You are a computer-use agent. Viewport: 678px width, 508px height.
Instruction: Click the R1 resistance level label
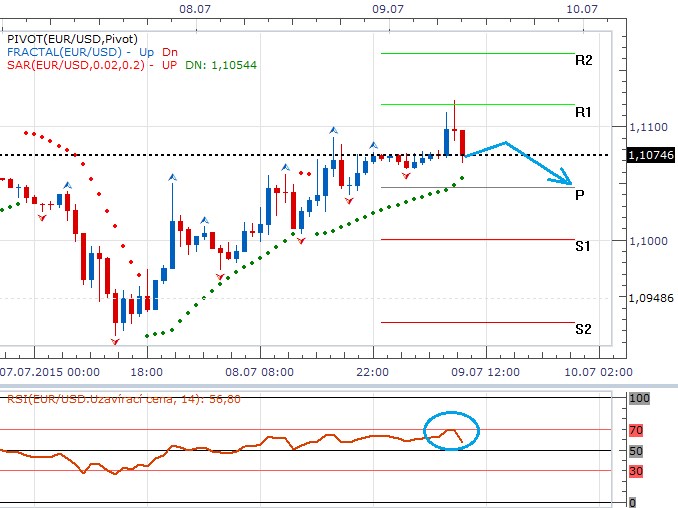tap(583, 112)
